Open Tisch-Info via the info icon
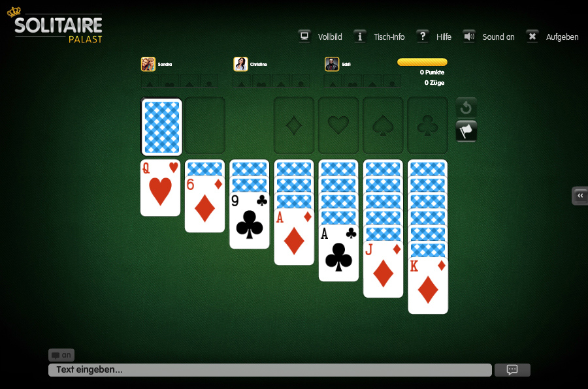 point(359,37)
